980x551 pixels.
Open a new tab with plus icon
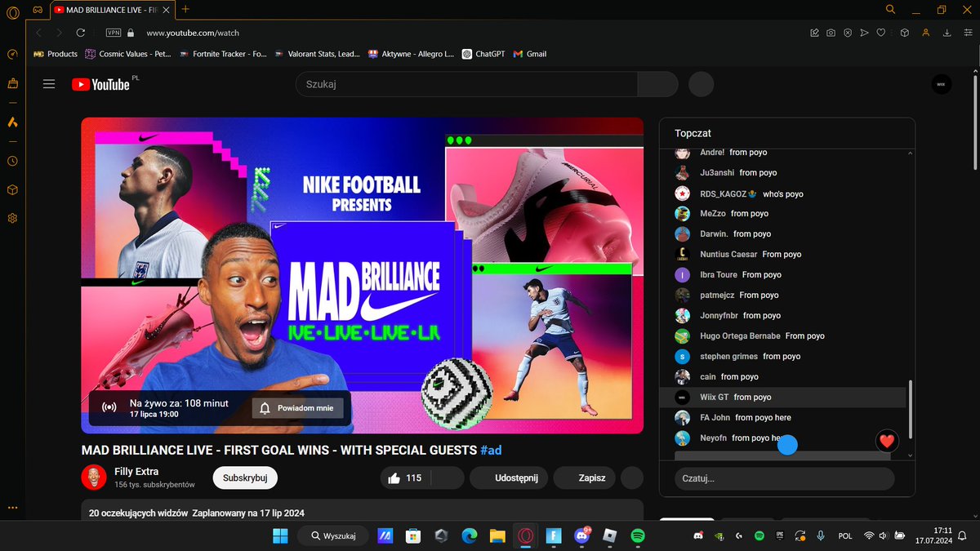185,9
